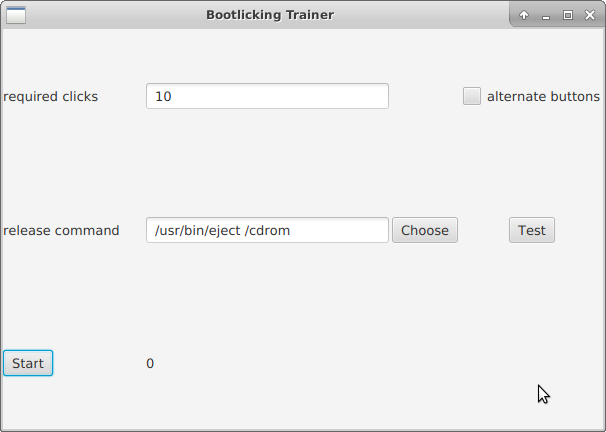Click the 'required clicks' label

click(51, 97)
